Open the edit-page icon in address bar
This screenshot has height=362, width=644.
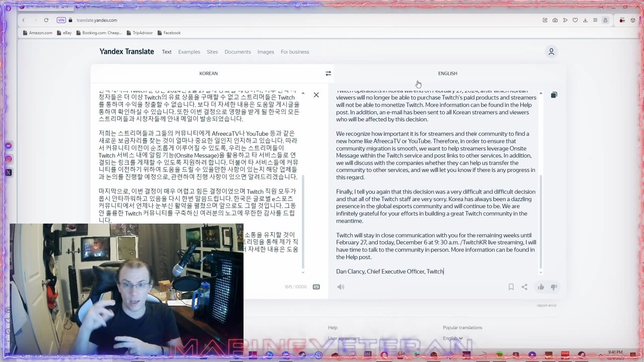pyautogui.click(x=545, y=20)
